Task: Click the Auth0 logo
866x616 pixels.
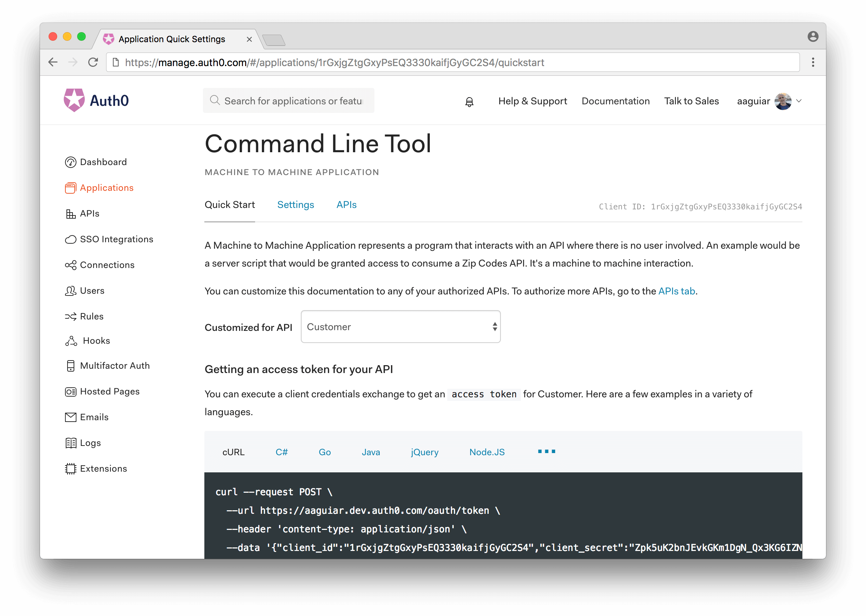Action: click(x=96, y=100)
